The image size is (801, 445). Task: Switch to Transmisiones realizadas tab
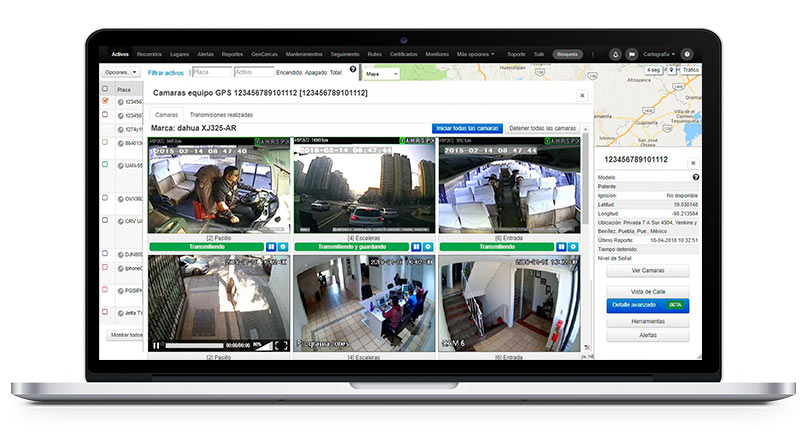coord(221,115)
